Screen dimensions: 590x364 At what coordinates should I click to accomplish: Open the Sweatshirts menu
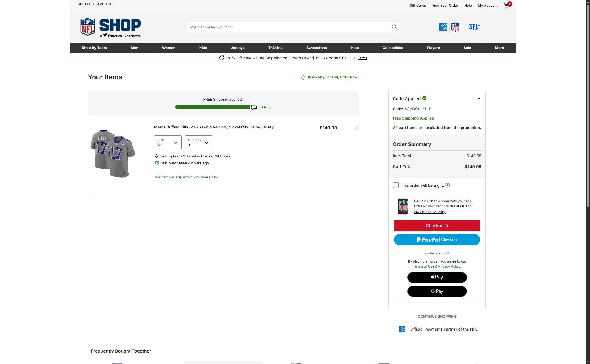[317, 48]
